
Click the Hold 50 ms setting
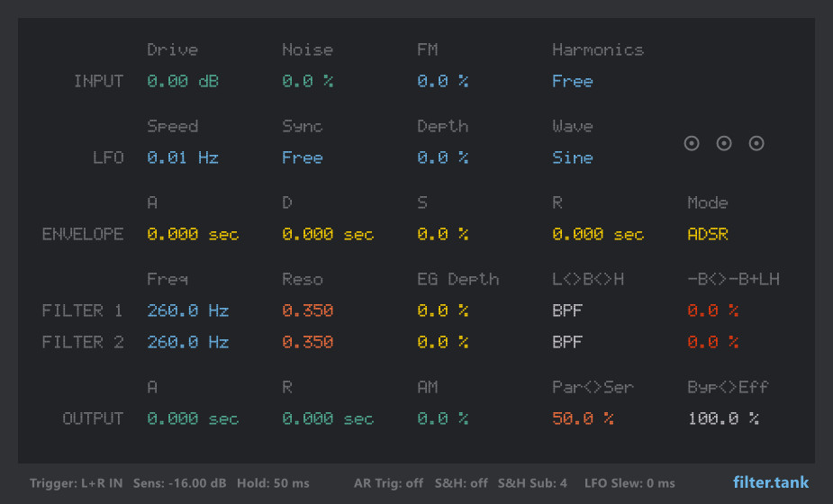[273, 483]
